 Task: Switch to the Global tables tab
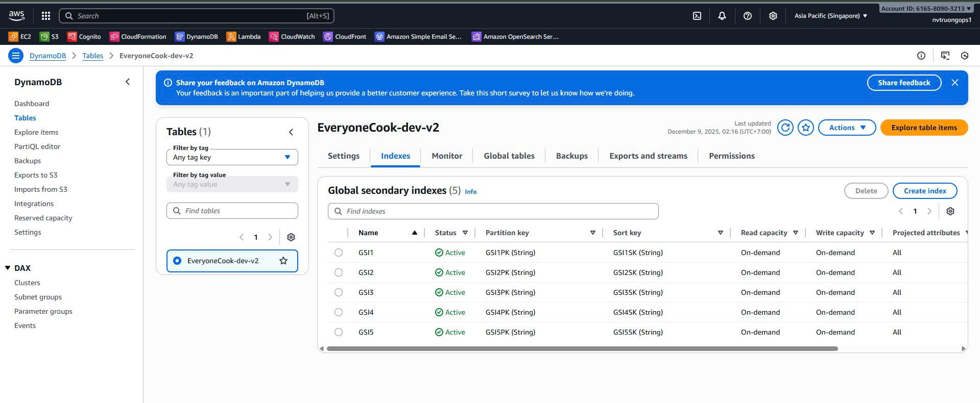pyautogui.click(x=509, y=156)
